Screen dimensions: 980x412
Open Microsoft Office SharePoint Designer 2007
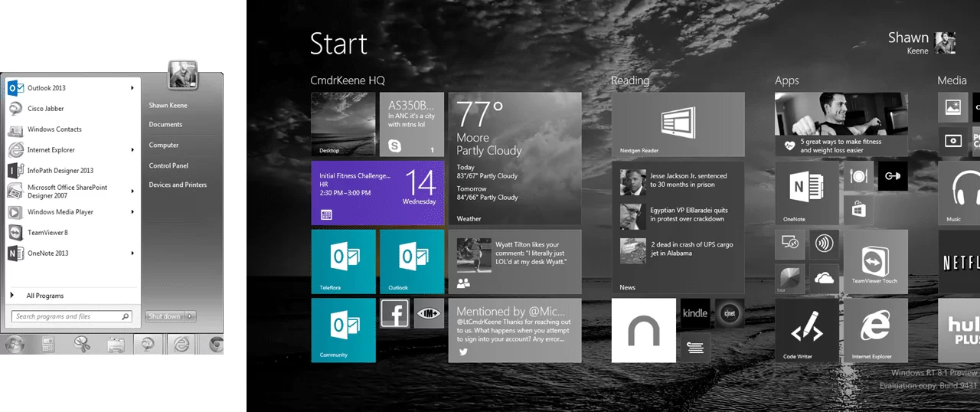pyautogui.click(x=73, y=191)
